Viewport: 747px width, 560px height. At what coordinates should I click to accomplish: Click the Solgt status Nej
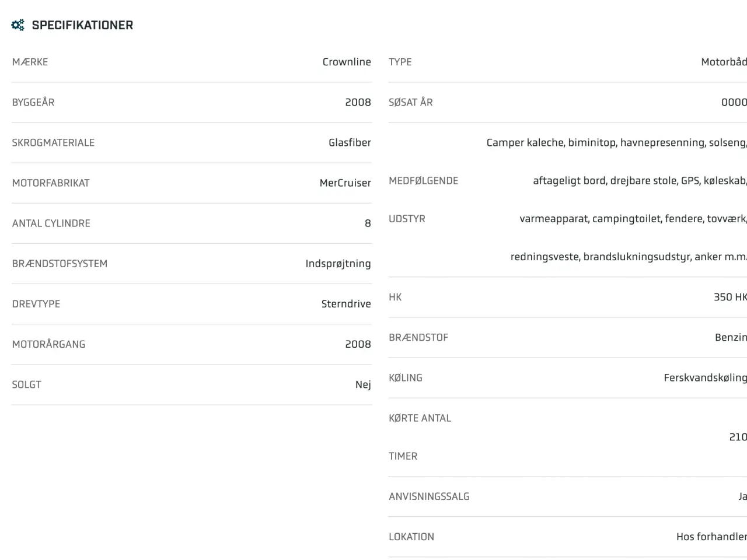(363, 384)
